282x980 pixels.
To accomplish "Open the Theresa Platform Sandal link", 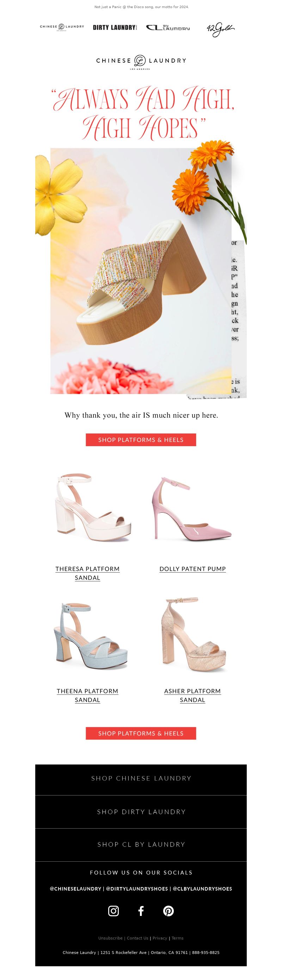I will 88,573.
